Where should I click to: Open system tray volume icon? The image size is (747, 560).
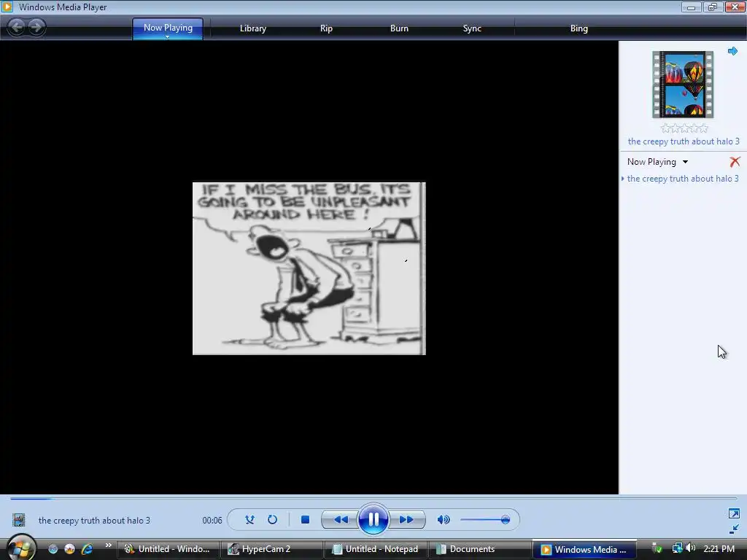pyautogui.click(x=690, y=548)
